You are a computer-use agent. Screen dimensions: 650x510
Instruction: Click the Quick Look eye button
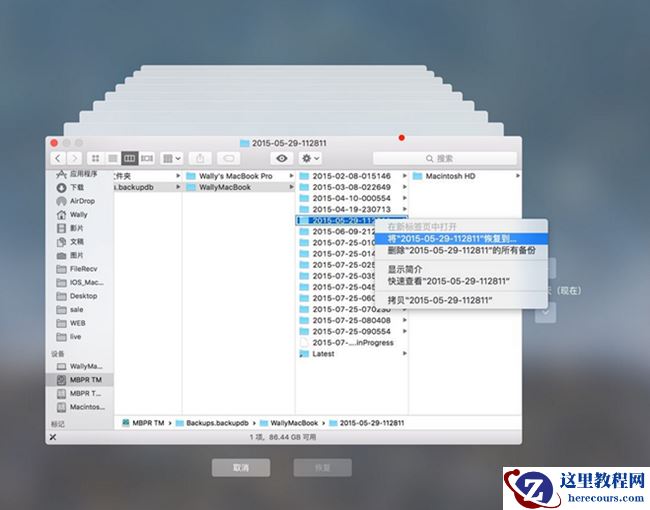point(282,158)
